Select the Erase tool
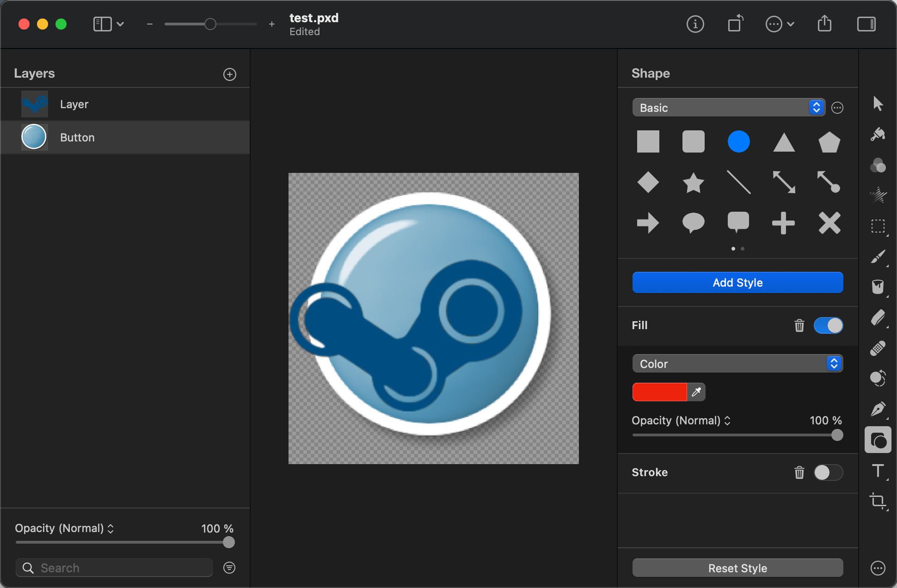The width and height of the screenshot is (897, 588). [x=878, y=318]
